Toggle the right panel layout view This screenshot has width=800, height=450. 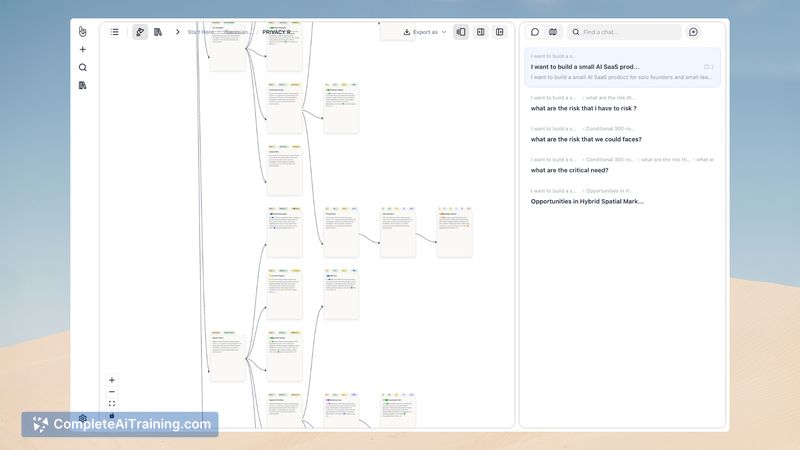(x=481, y=32)
